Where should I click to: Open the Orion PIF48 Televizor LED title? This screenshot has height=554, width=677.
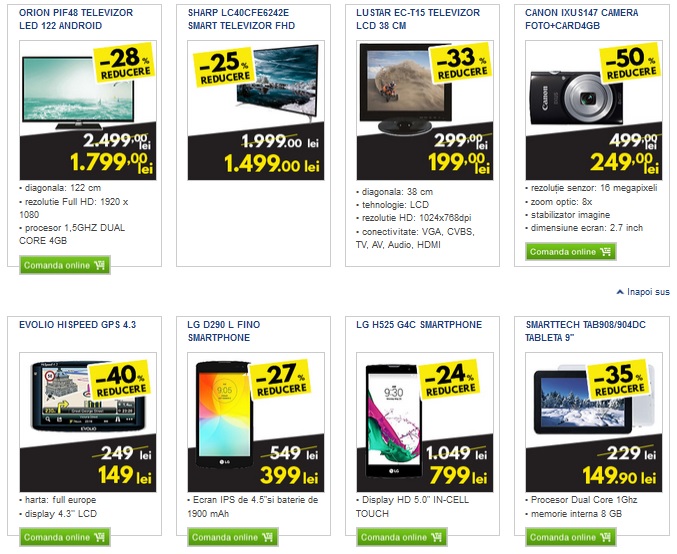(x=76, y=19)
